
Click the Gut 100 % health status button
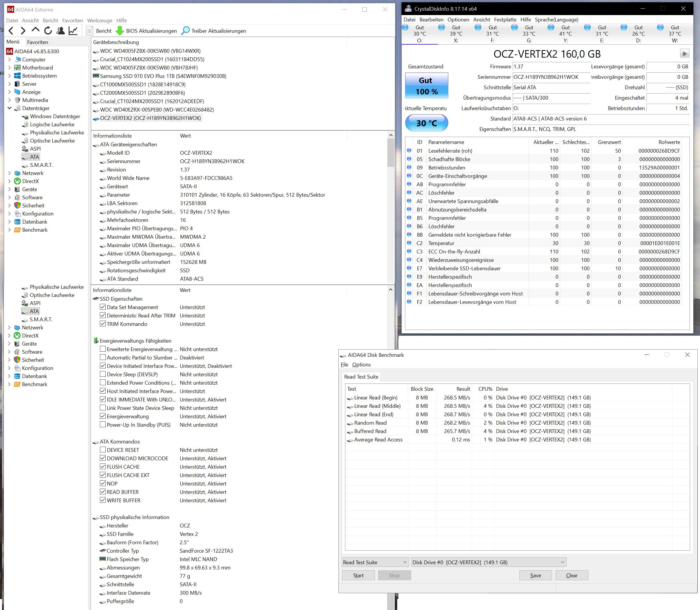coord(426,86)
